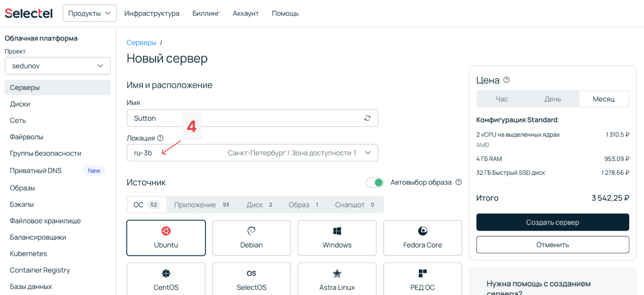This screenshot has height=295, width=644.
Task: Open the Продукты dropdown menu
Action: 90,13
